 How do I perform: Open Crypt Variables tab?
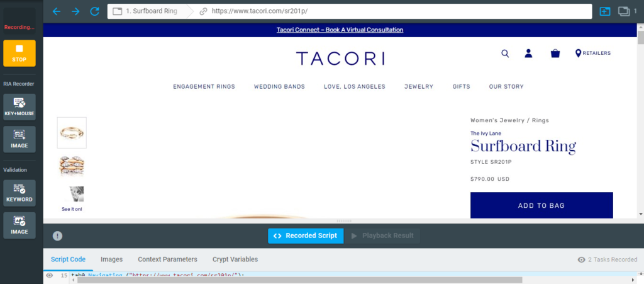click(x=235, y=259)
